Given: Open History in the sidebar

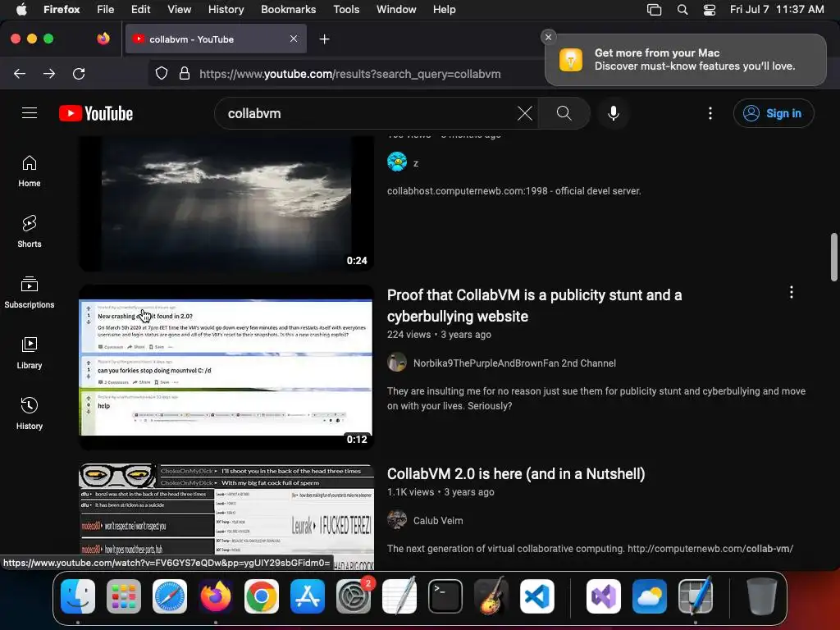Looking at the screenshot, I should (x=30, y=413).
